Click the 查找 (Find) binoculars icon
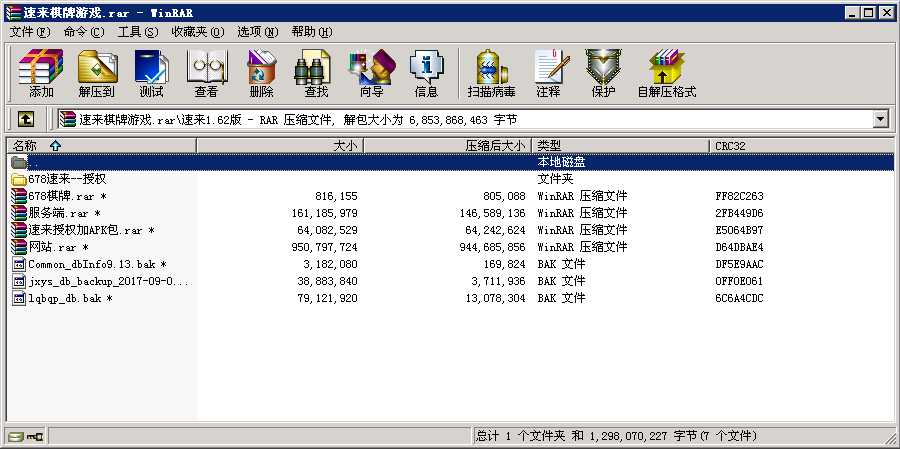Viewport: 900px width, 449px height. click(x=316, y=73)
